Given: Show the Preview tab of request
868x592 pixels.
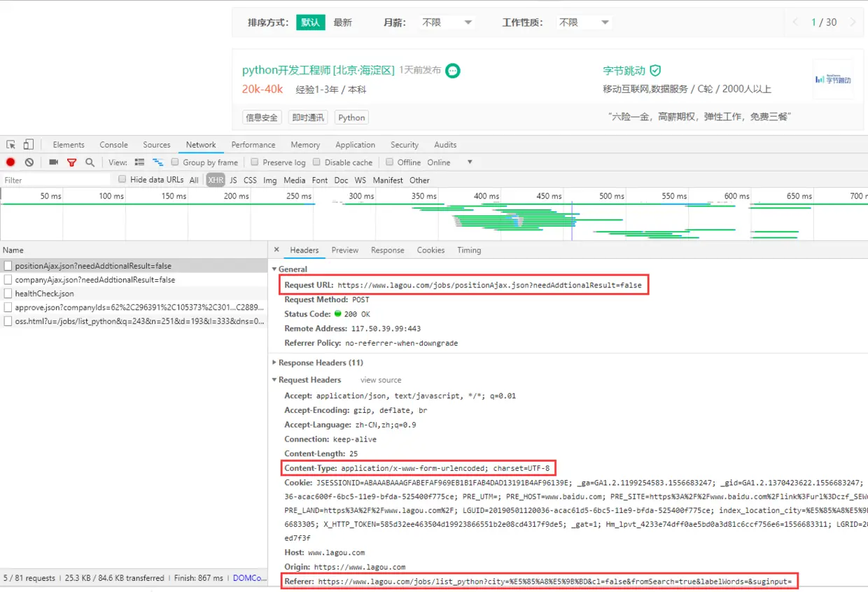Looking at the screenshot, I should pos(345,250).
